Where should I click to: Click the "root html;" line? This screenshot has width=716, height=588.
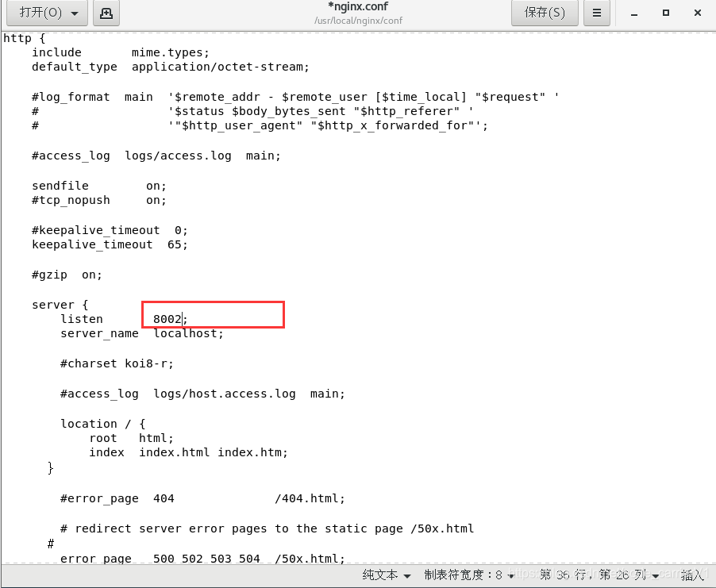132,438
